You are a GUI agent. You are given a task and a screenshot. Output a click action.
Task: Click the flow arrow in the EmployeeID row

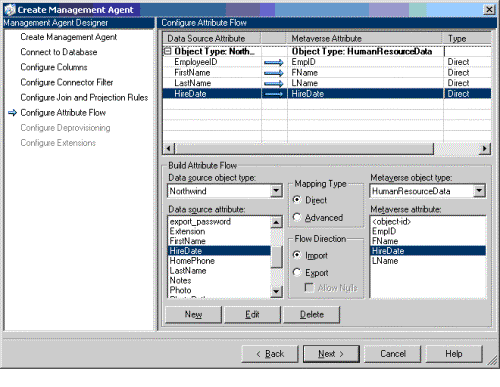pyautogui.click(x=274, y=62)
